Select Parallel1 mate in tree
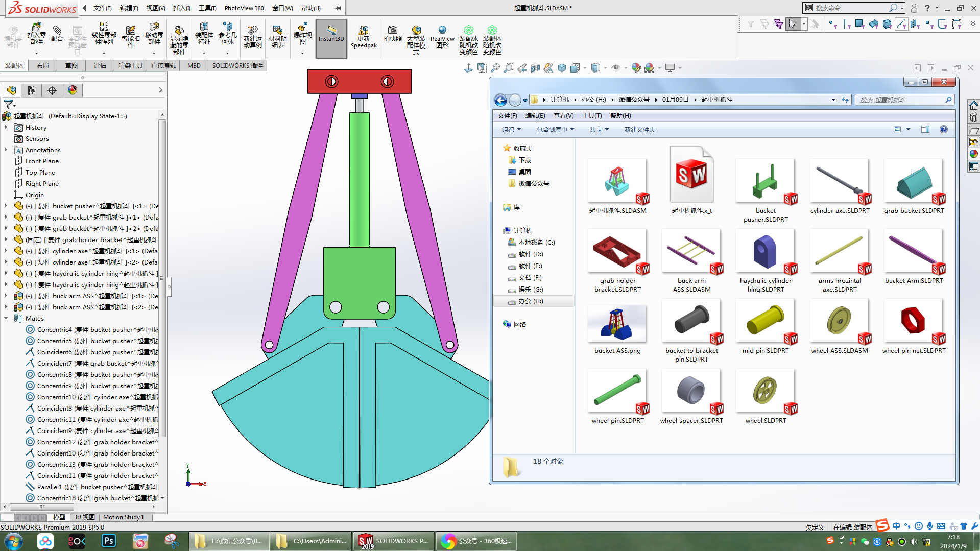The image size is (980, 551). coord(92,487)
